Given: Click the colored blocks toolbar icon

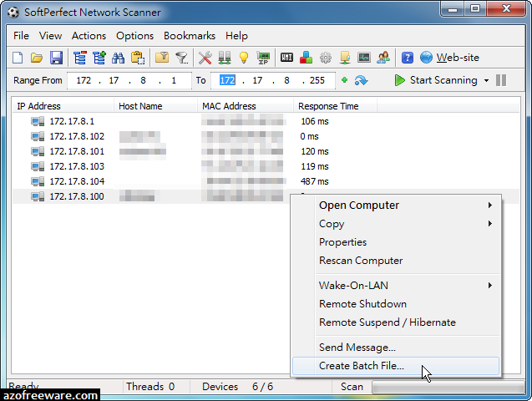Looking at the screenshot, I should (x=306, y=58).
